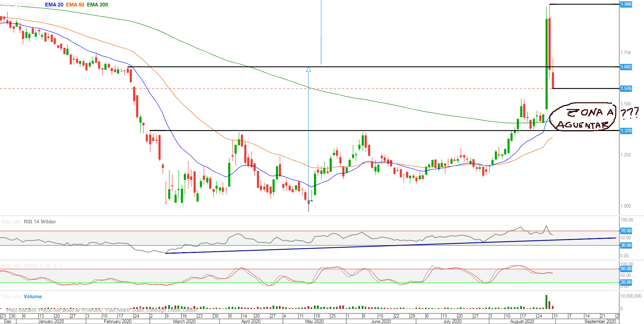Click the 1.370 support price tag
This screenshot has width=644, height=324.
(x=626, y=131)
